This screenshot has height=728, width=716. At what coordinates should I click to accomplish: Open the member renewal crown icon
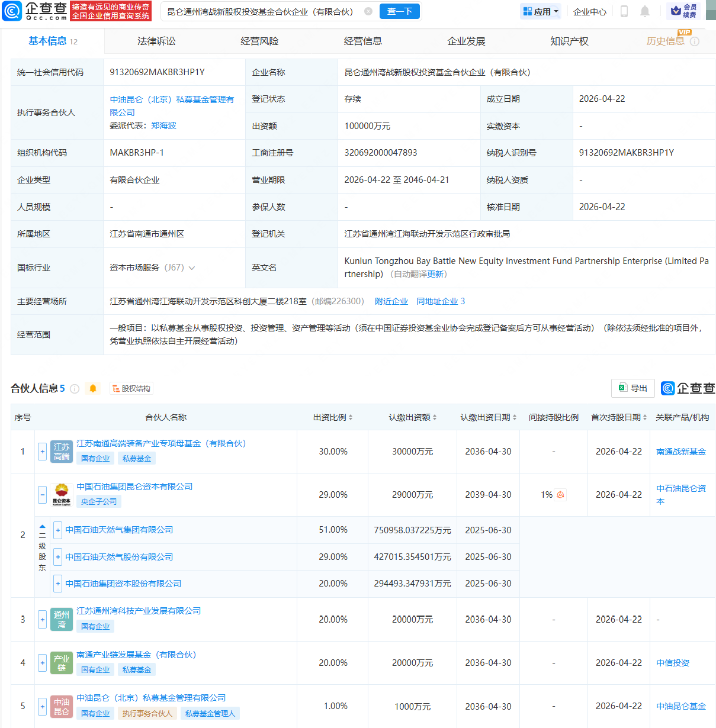(x=683, y=11)
